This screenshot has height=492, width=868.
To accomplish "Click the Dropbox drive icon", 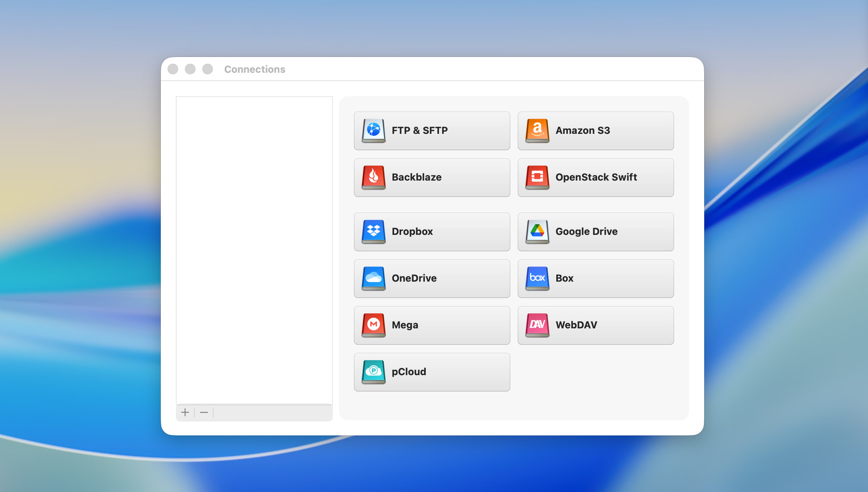I will click(373, 231).
